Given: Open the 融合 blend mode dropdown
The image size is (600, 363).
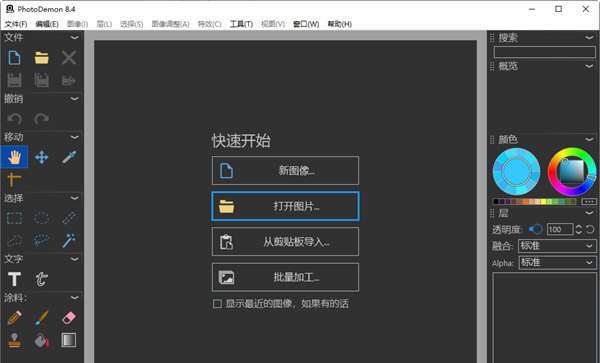Looking at the screenshot, I should 557,246.
